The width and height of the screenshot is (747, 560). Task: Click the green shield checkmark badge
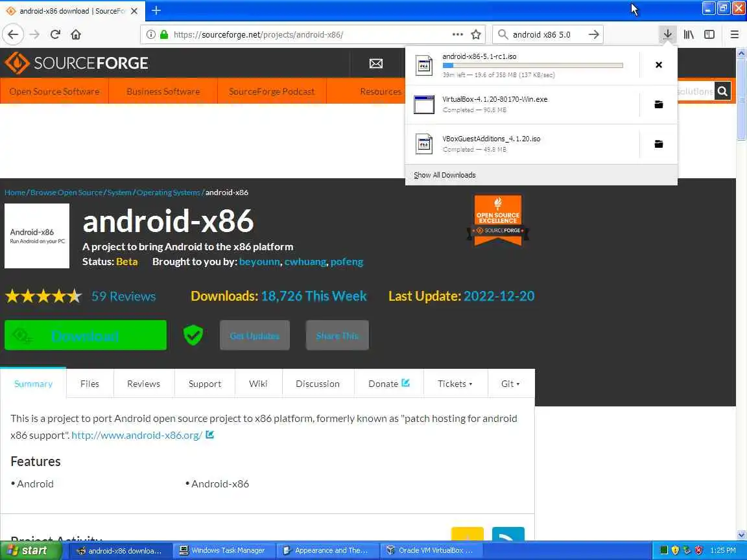pyautogui.click(x=193, y=335)
